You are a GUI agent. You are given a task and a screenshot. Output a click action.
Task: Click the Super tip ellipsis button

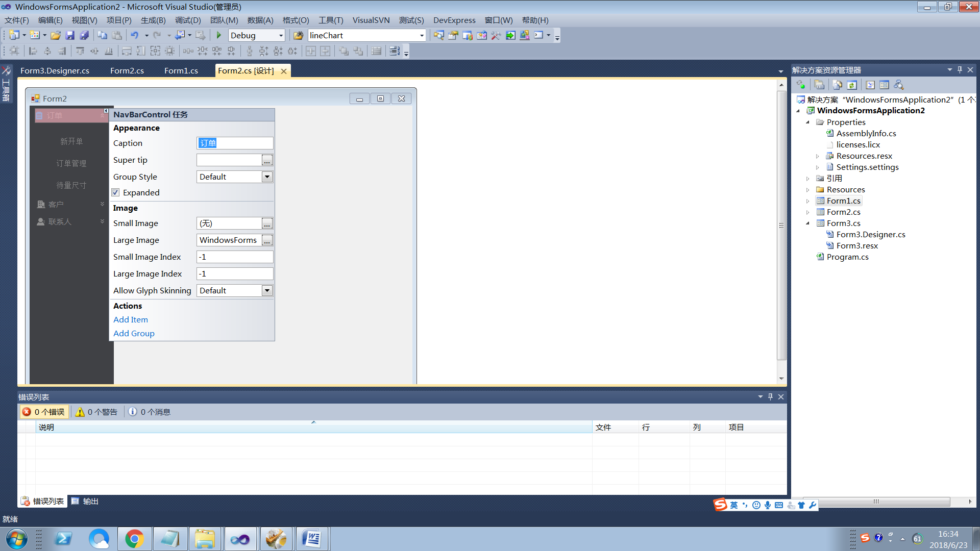(267, 160)
